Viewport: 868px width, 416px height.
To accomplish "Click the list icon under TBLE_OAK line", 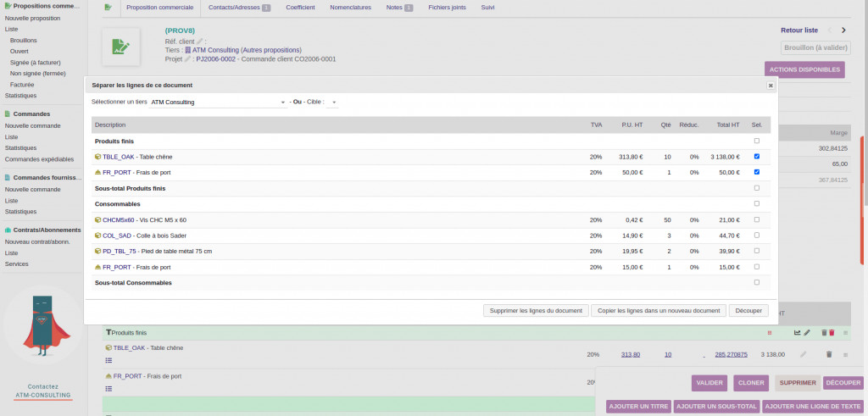I will (x=109, y=360).
